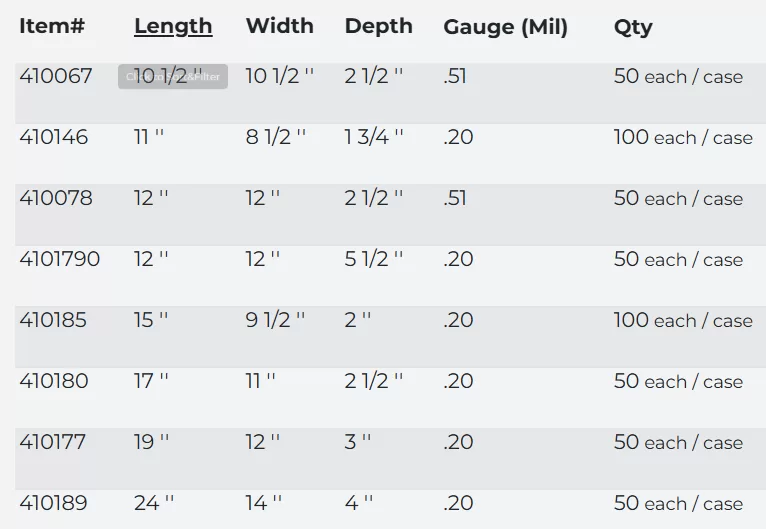Click the Item# column header
This screenshot has width=766, height=529.
52,27
